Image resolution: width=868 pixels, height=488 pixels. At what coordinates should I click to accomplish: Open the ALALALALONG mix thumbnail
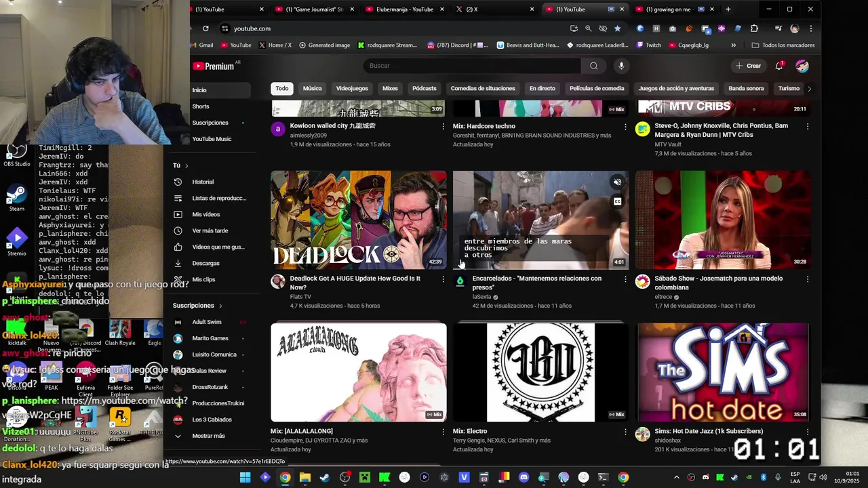point(359,372)
